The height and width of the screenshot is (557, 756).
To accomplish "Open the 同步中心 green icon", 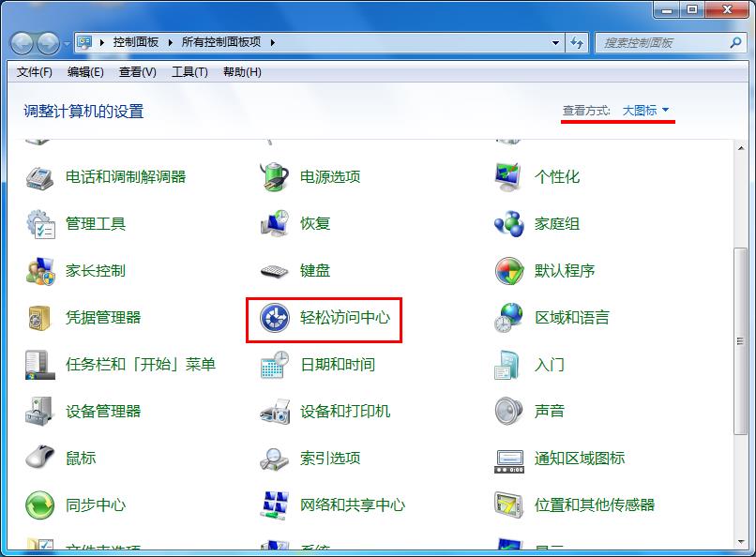I will (x=40, y=505).
